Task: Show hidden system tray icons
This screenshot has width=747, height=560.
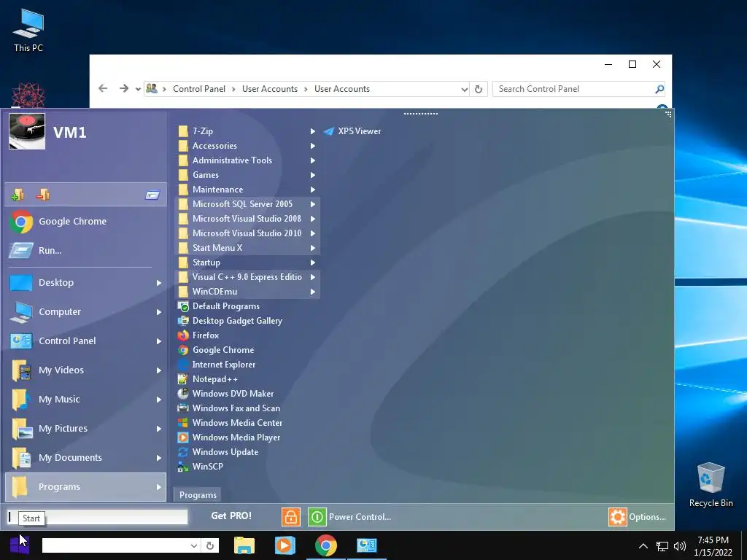Action: click(x=643, y=545)
